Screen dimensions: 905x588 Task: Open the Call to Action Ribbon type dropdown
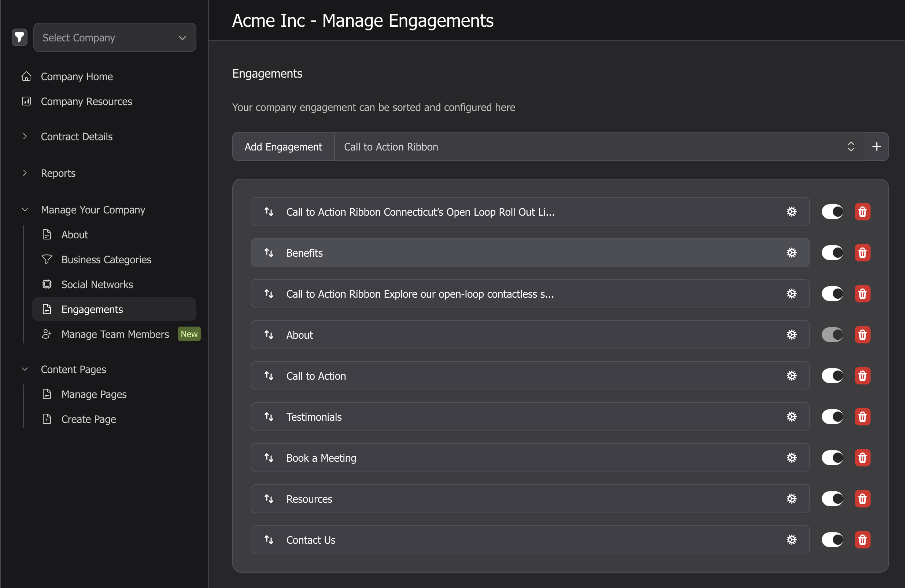[599, 147]
